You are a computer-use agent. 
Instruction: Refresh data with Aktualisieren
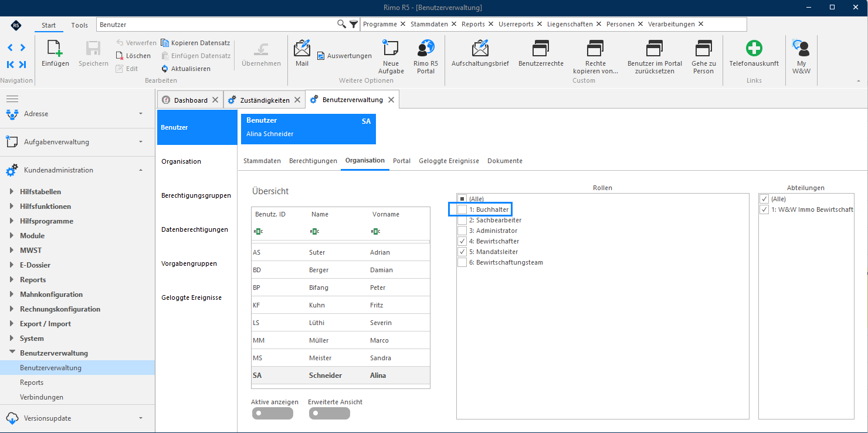coord(185,69)
